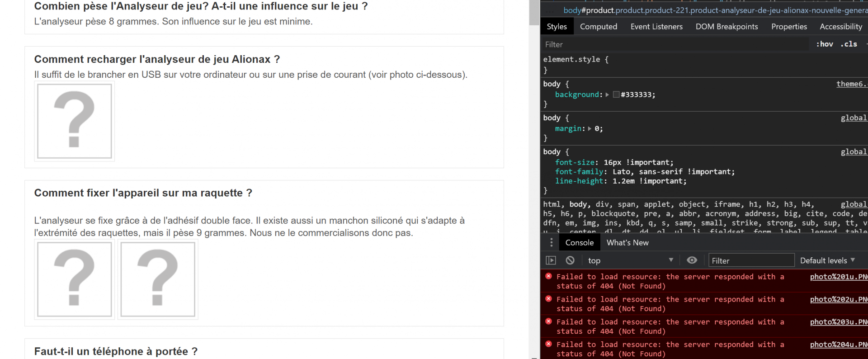Edit the Lato, sans-serif font-family value
The image size is (868, 359).
(647, 172)
